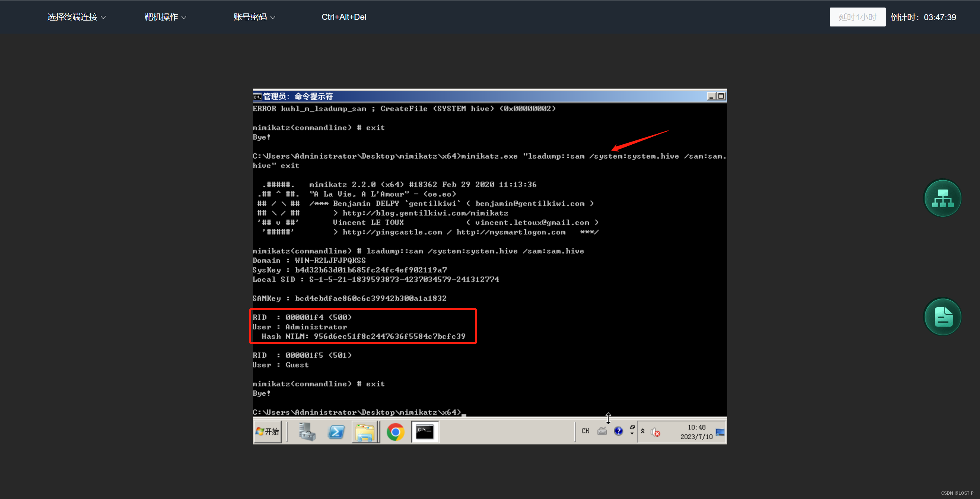
Task: Maximize the 管理员: 命令提示符 window
Action: tap(721, 96)
